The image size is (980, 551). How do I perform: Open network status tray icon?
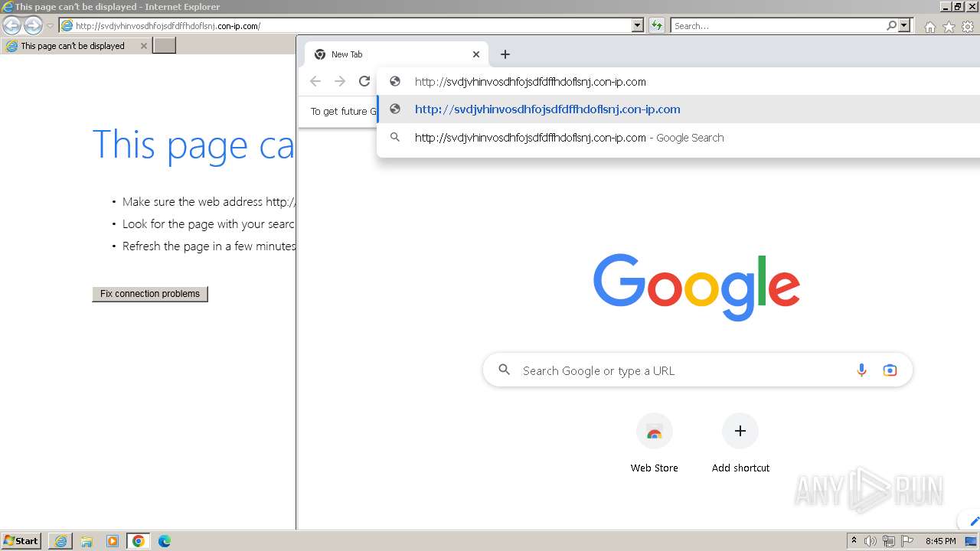click(x=889, y=541)
